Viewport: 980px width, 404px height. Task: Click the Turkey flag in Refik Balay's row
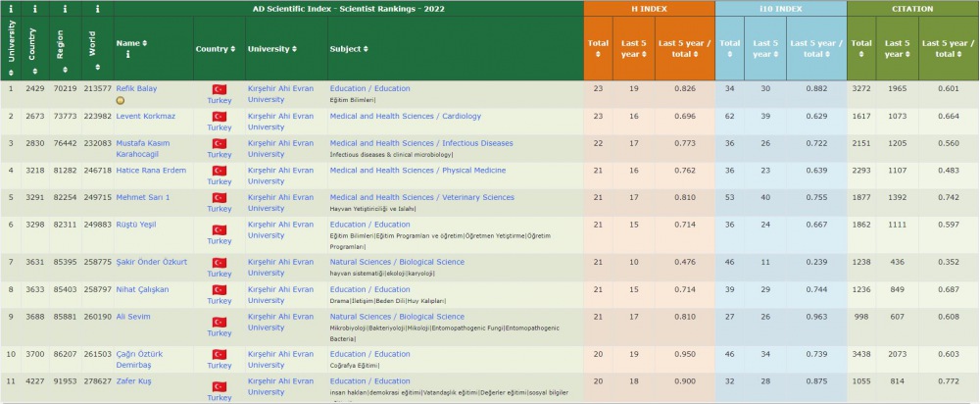click(220, 89)
